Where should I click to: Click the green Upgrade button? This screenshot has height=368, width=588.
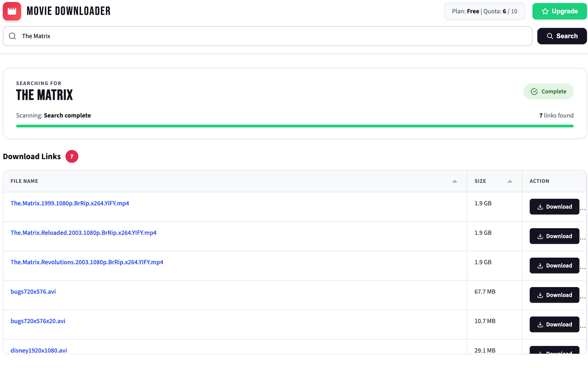[x=560, y=11]
